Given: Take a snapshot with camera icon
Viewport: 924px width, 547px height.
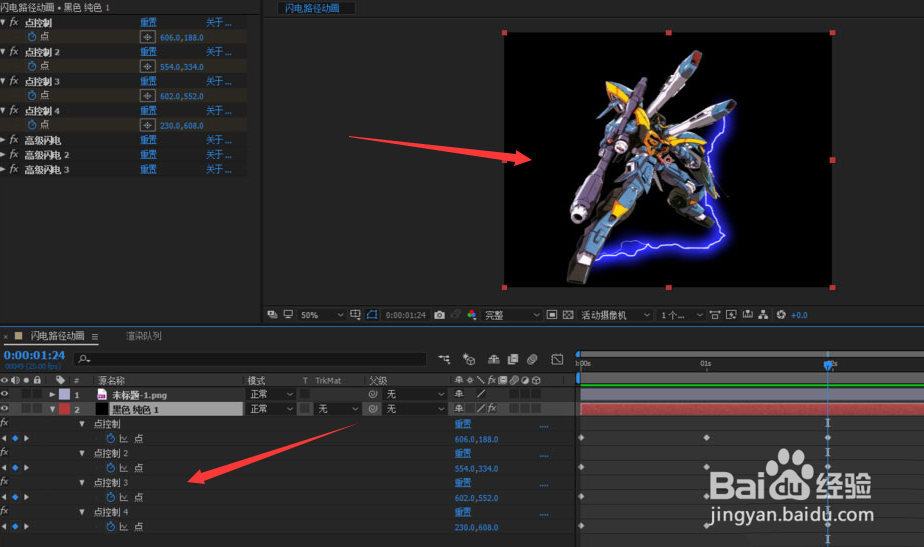Looking at the screenshot, I should (x=440, y=315).
